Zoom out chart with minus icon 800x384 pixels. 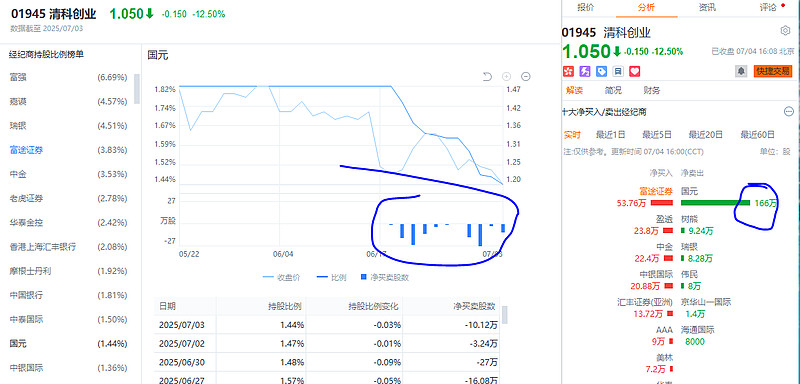pos(526,76)
